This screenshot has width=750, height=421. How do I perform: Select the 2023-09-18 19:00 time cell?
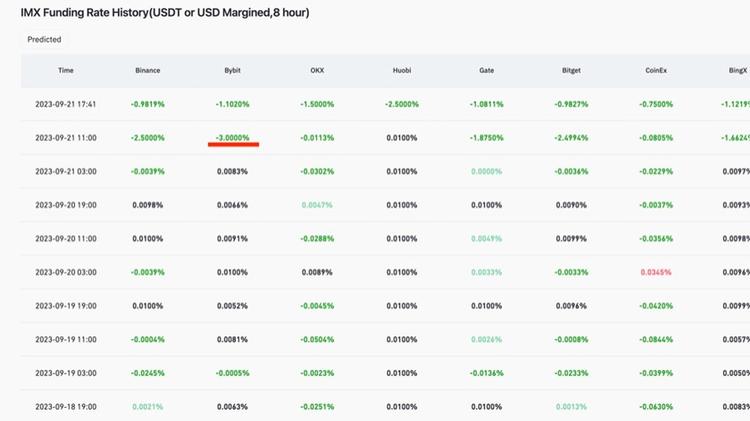pyautogui.click(x=66, y=407)
